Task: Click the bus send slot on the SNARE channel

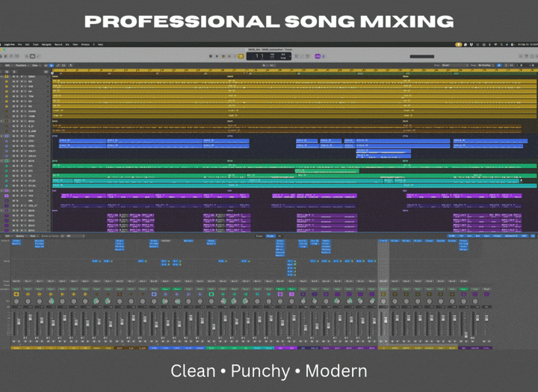Action: pyautogui.click(x=96, y=261)
